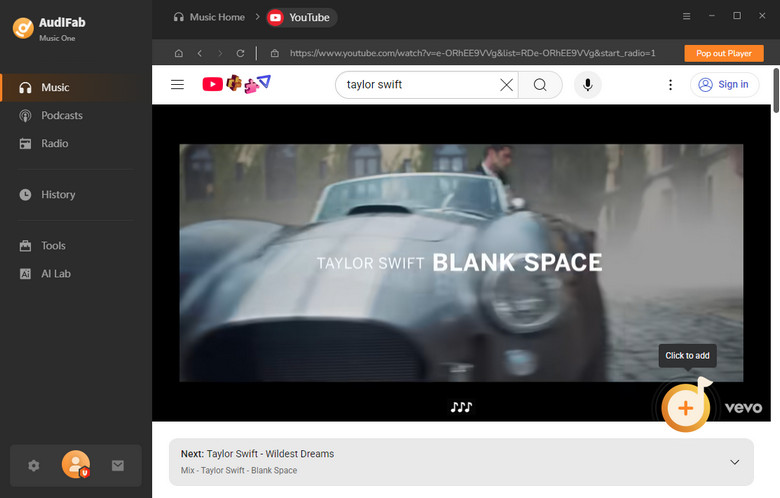The height and width of the screenshot is (498, 780).
Task: Expand the Next playlist panel chevron
Action: [734, 462]
